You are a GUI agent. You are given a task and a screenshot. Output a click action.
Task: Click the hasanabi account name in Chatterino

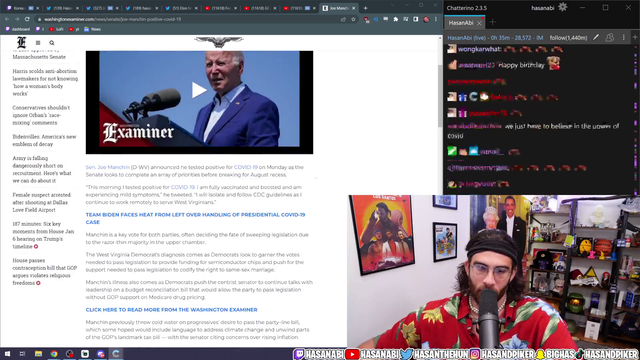click(x=542, y=8)
